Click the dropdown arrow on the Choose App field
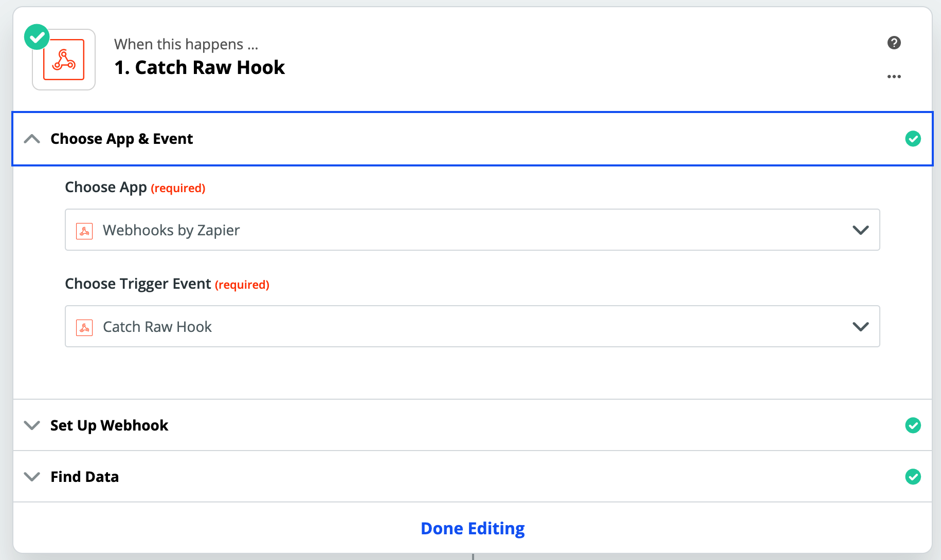 pyautogui.click(x=861, y=230)
